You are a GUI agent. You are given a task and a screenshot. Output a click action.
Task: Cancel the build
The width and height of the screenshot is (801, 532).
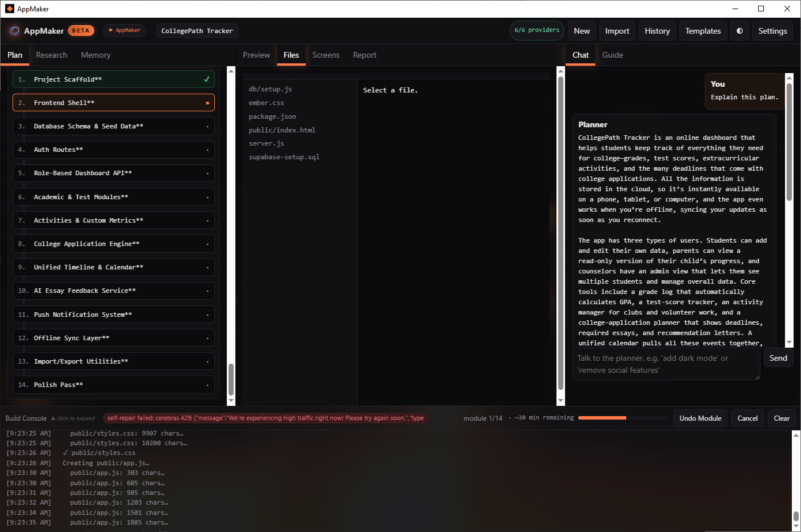click(747, 418)
